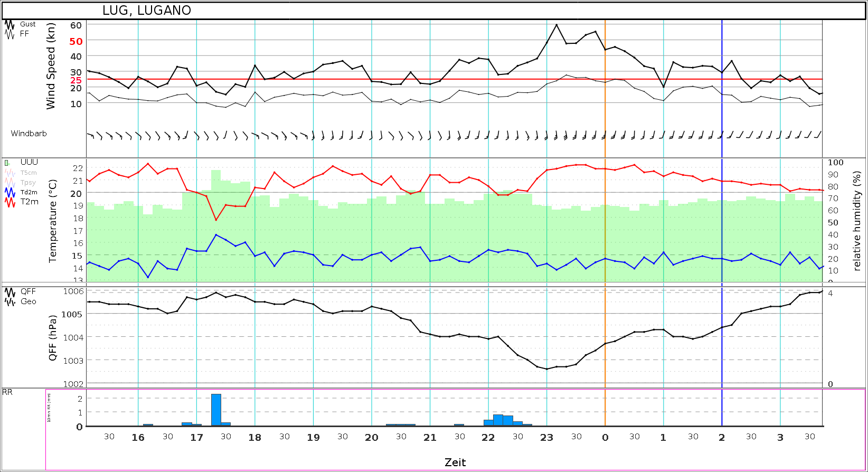Click the Geo legend icon
Image resolution: width=868 pixels, height=472 pixels.
click(x=10, y=301)
